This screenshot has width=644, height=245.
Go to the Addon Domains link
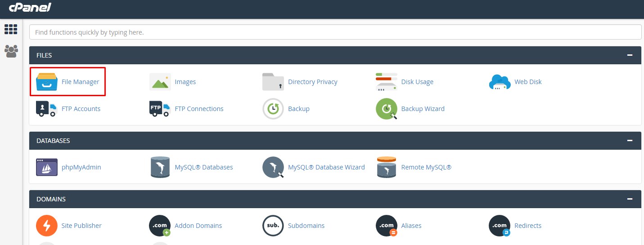tap(198, 226)
